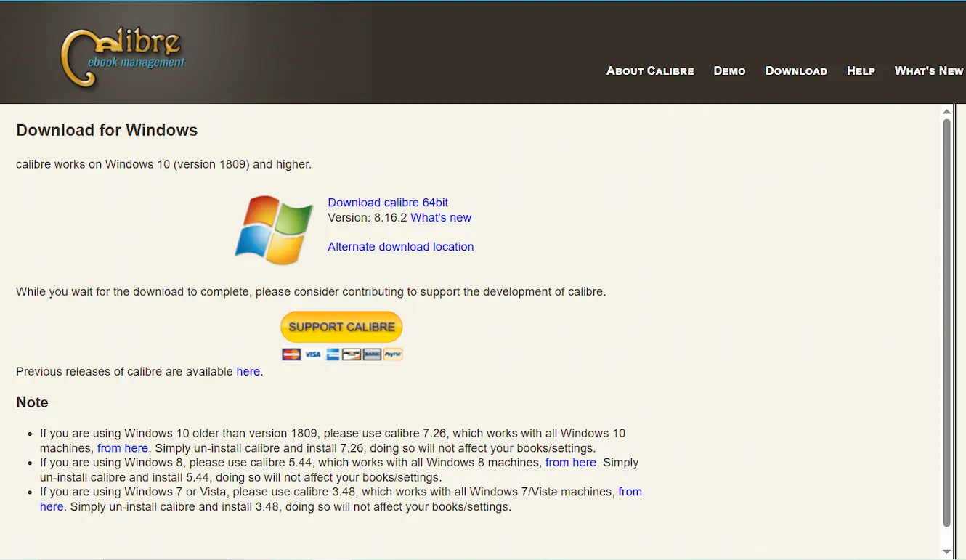The image size is (966, 560).
Task: Click 'here' link for previous releases
Action: click(x=248, y=372)
